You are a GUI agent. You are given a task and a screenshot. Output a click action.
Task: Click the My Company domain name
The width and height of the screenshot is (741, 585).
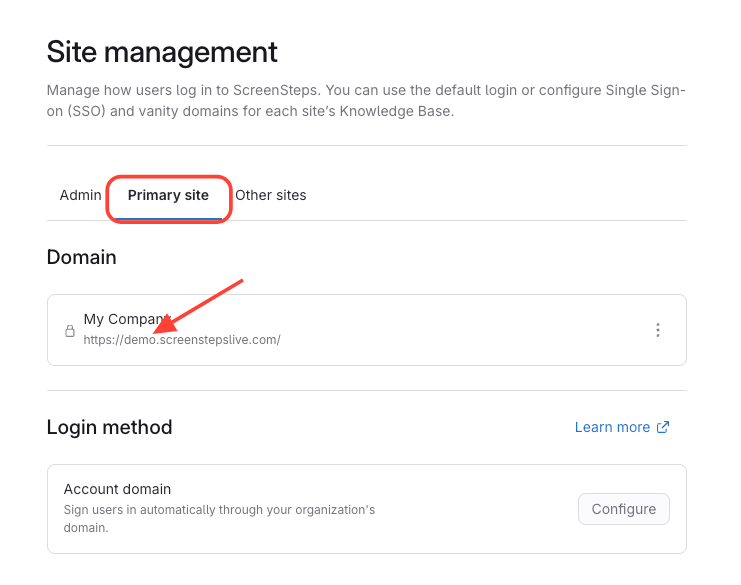click(115, 319)
